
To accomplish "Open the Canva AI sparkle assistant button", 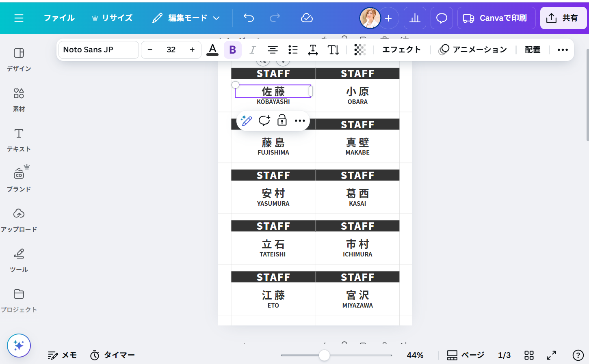I will tap(19, 345).
